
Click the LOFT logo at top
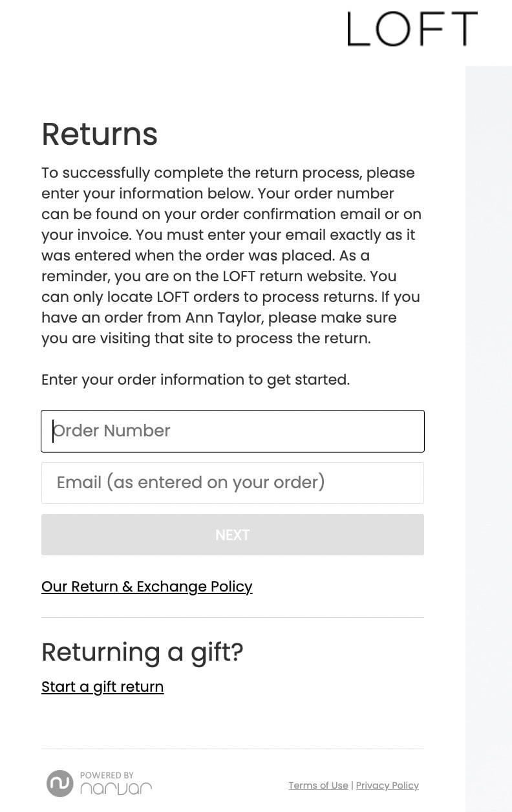(412, 29)
